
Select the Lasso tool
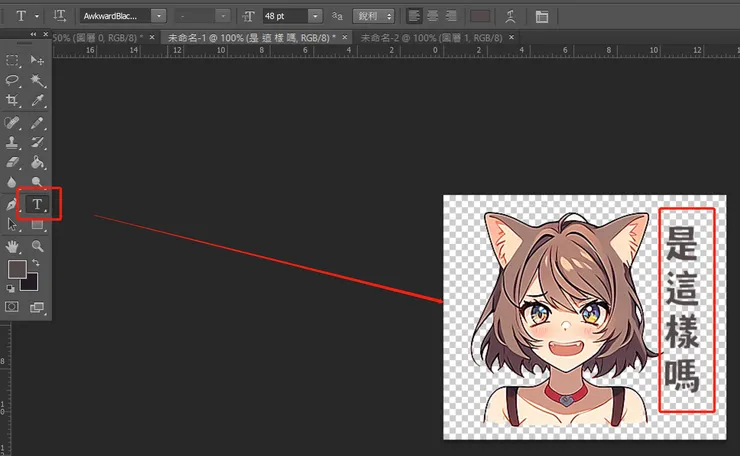[12, 80]
